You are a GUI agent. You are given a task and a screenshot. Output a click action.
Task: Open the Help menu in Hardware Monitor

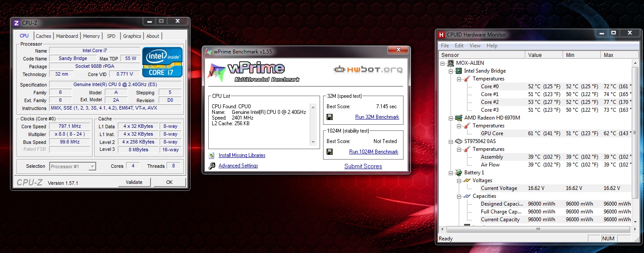click(x=492, y=46)
